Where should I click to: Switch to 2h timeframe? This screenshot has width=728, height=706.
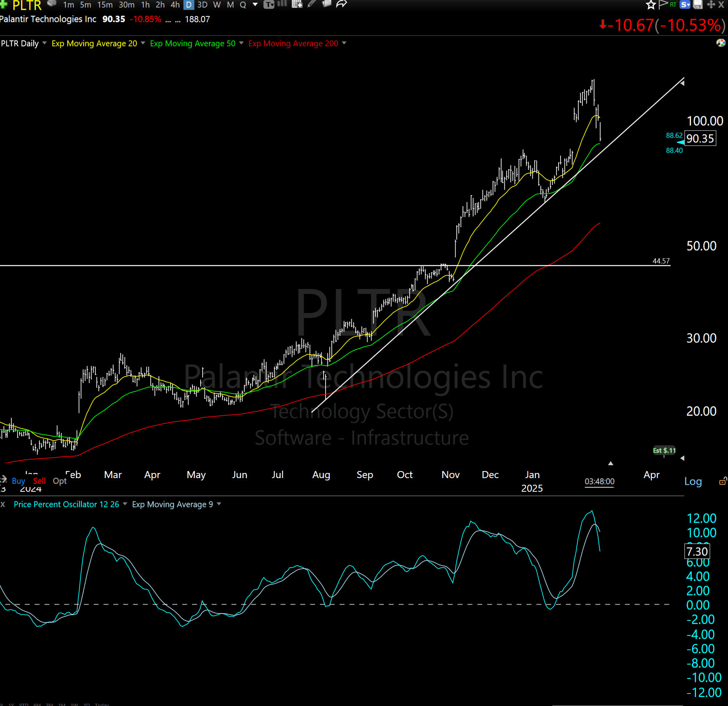point(160,5)
